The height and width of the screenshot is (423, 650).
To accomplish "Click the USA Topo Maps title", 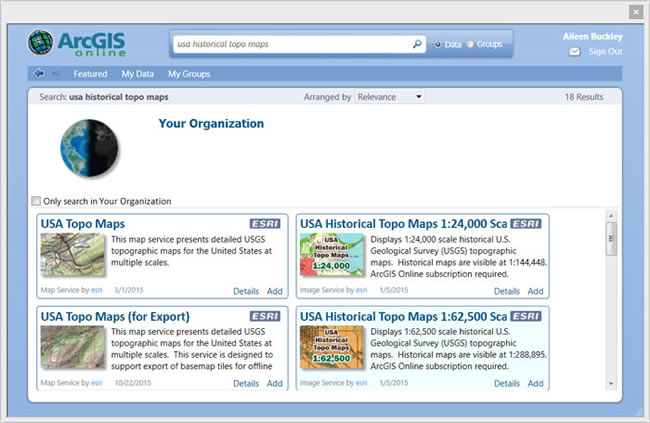I will click(x=82, y=224).
